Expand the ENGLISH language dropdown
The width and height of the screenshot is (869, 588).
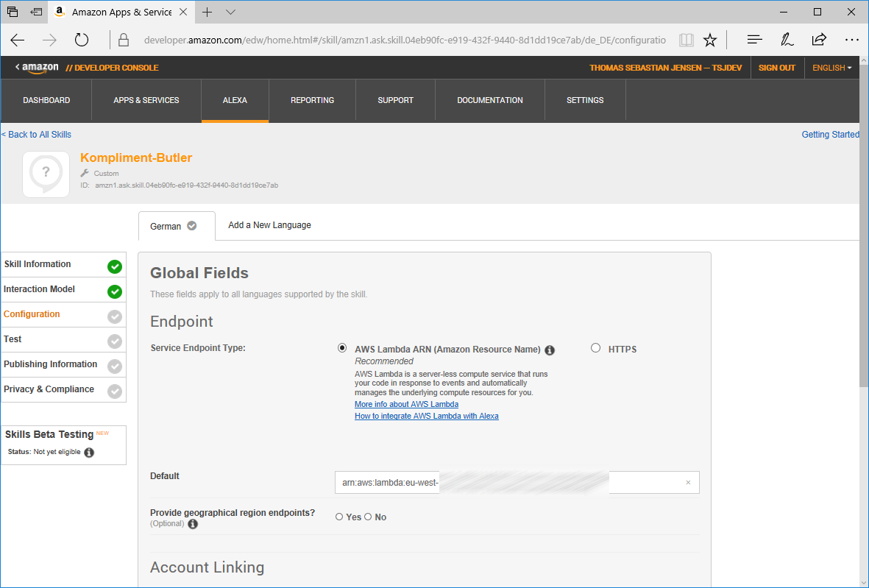(x=831, y=68)
